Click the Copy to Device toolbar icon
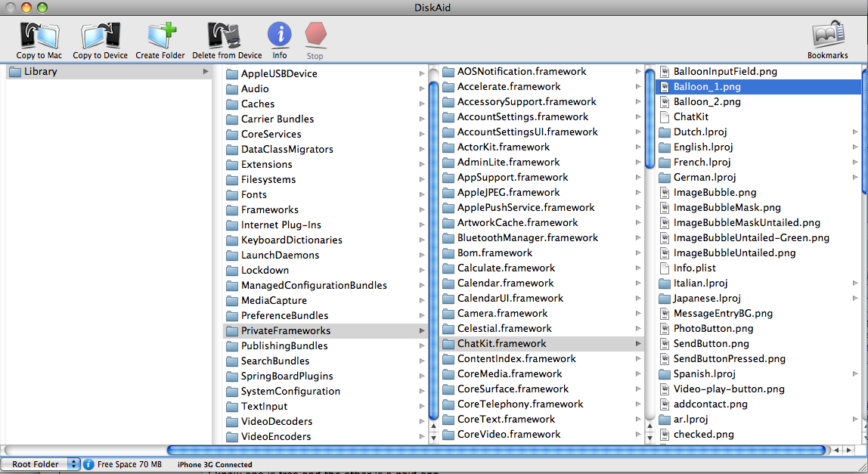 [x=101, y=36]
